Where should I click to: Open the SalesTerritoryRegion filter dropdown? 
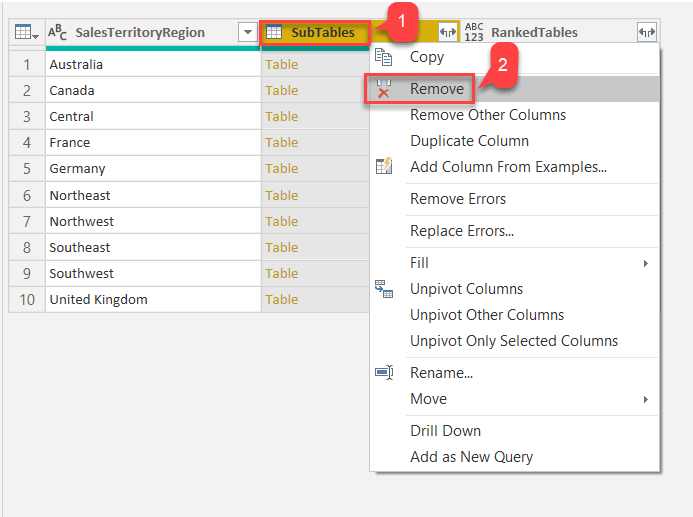coord(247,33)
